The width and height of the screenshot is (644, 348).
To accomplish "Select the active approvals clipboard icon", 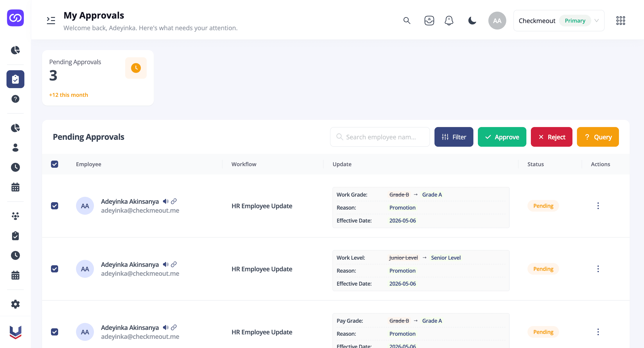I will point(15,79).
